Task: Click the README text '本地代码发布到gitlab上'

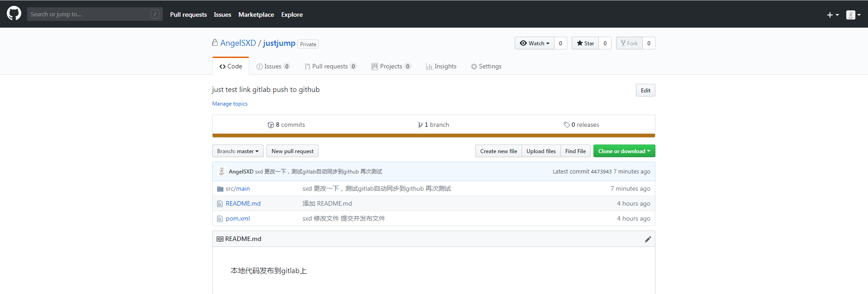Action: tap(269, 271)
